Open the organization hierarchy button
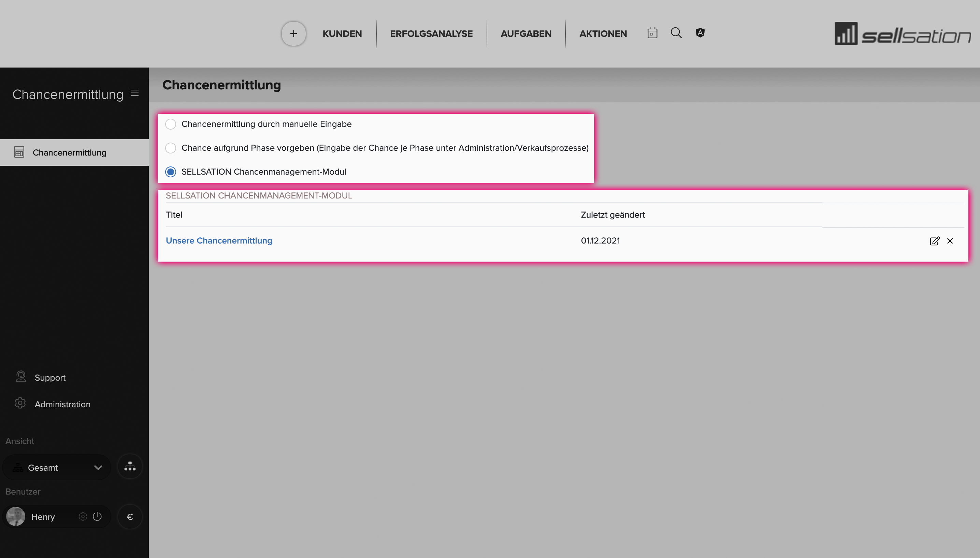Image resolution: width=980 pixels, height=558 pixels. click(130, 467)
